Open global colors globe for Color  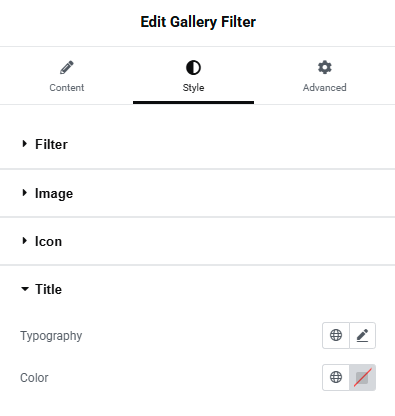(x=336, y=377)
